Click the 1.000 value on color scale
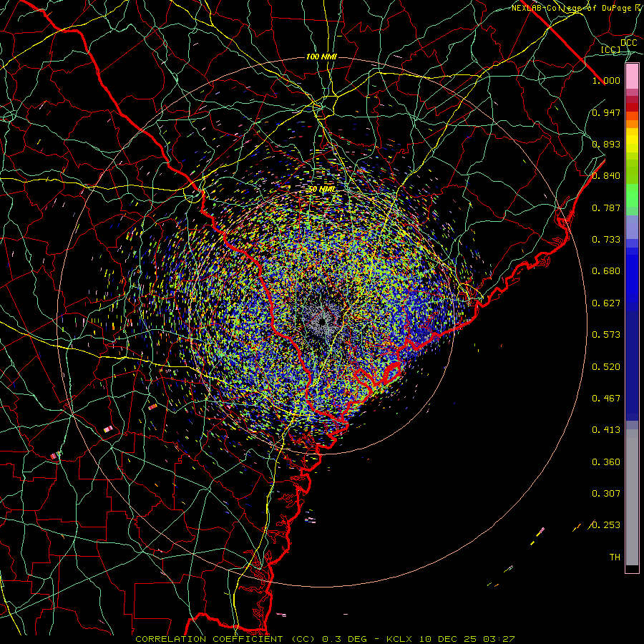Viewport: 644px width, 644px height. point(606,80)
